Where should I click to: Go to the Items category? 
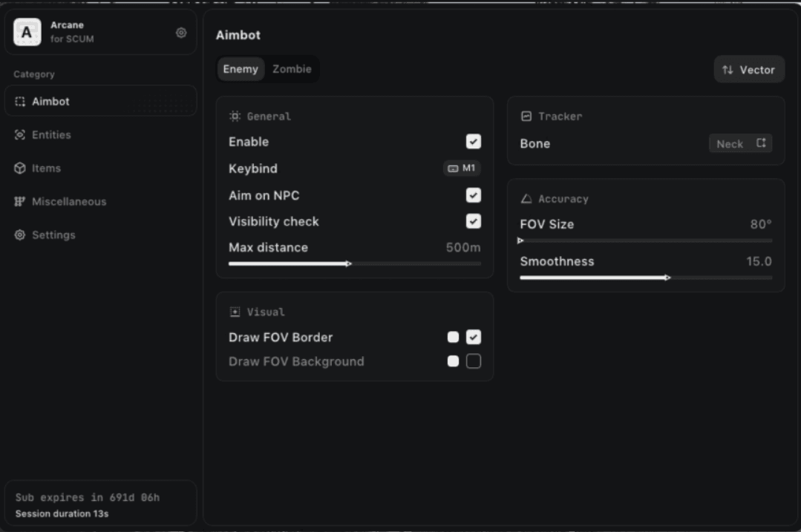[46, 168]
